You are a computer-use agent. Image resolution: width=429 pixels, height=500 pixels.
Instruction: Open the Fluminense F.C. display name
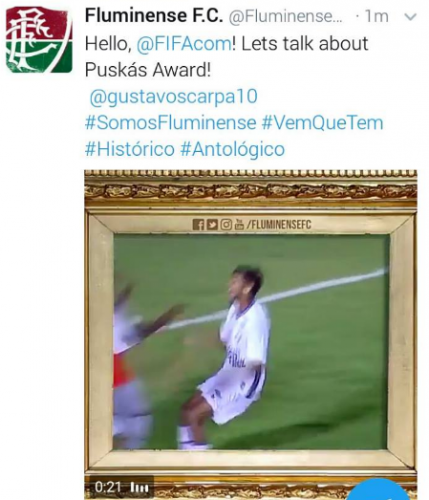click(x=154, y=16)
